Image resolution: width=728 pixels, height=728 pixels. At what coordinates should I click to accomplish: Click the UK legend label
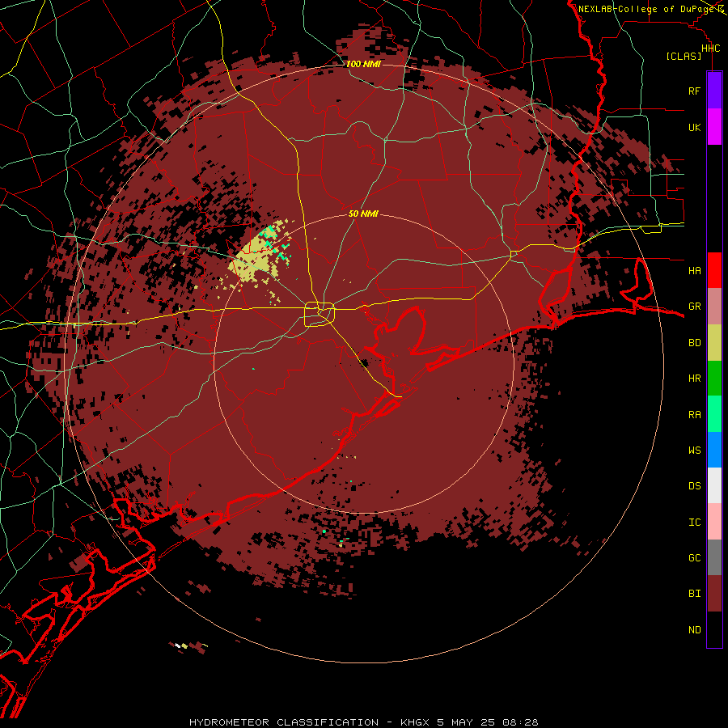[694, 127]
